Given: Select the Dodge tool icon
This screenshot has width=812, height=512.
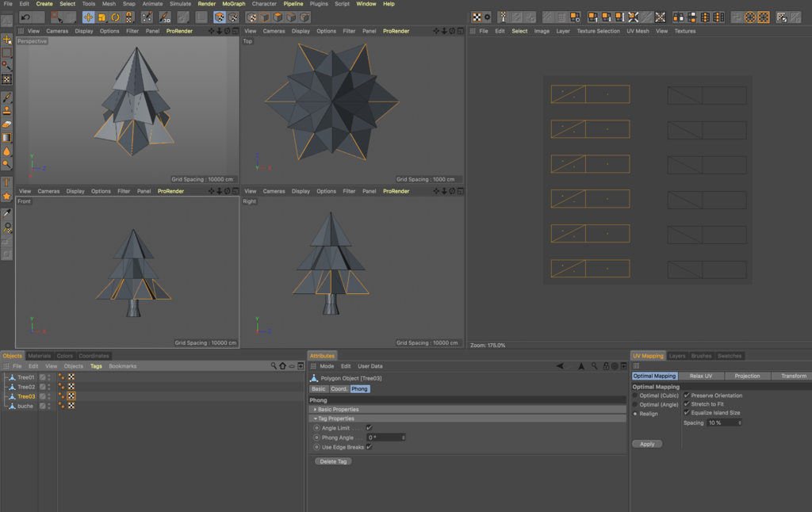Looking at the screenshot, I should 6,165.
